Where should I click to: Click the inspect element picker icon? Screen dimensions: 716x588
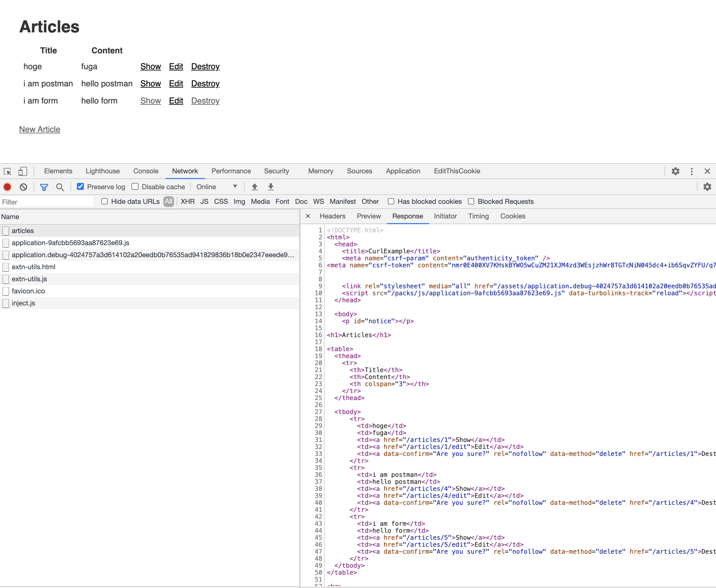tap(7, 171)
